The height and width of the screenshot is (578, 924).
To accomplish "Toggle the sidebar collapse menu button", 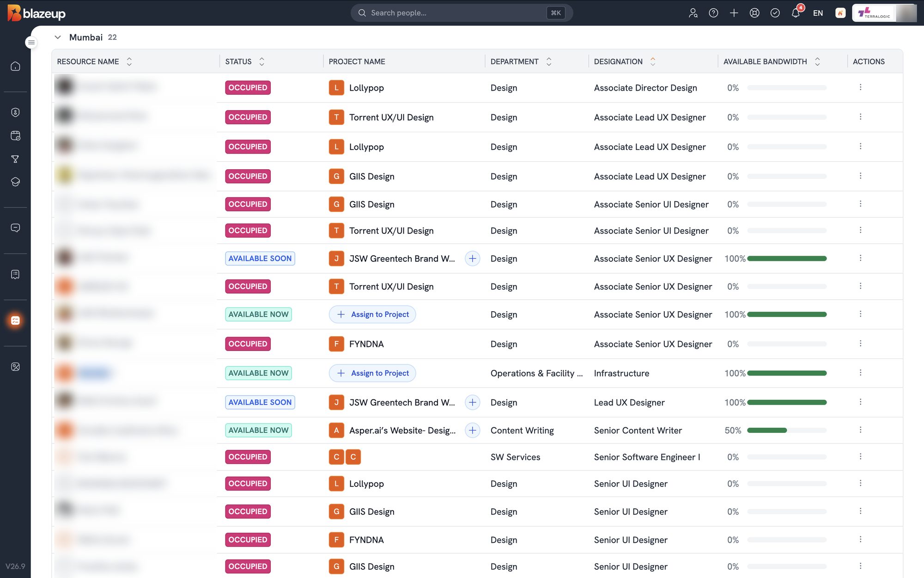I will pyautogui.click(x=31, y=43).
